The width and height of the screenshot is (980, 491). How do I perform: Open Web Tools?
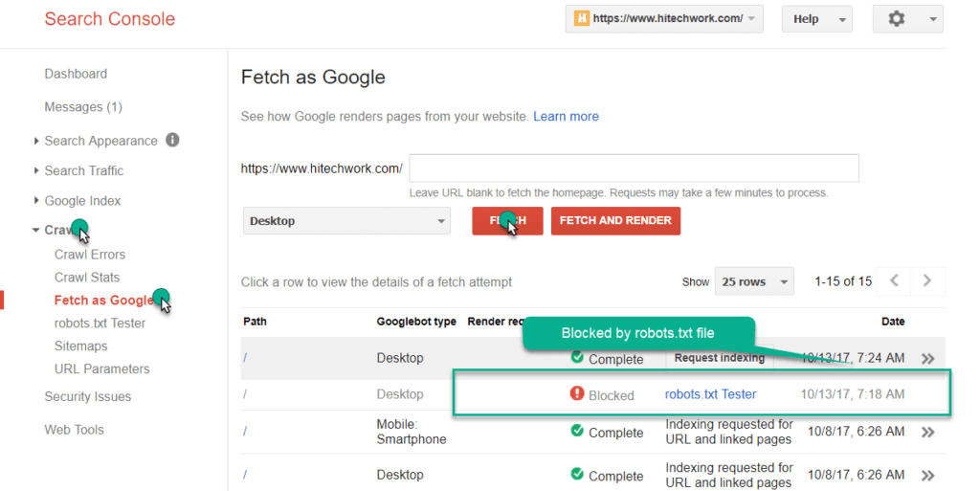click(x=74, y=430)
